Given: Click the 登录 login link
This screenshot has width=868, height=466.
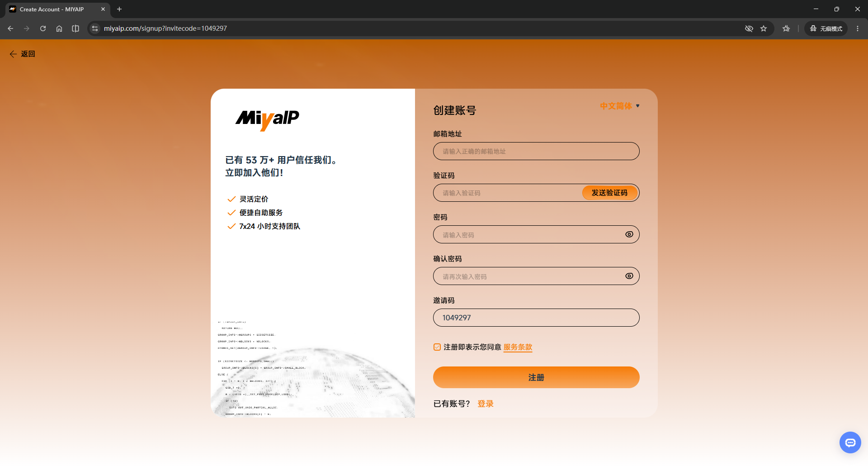Looking at the screenshot, I should tap(486, 404).
